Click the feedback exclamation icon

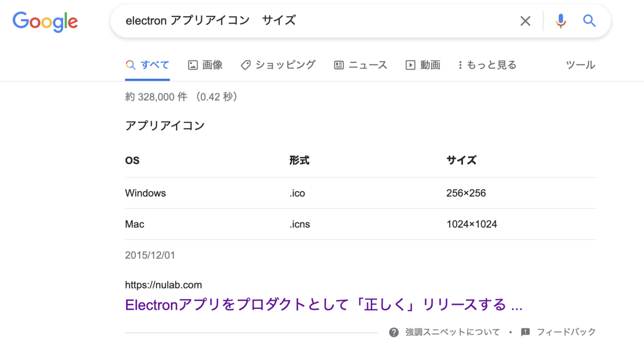(x=525, y=332)
